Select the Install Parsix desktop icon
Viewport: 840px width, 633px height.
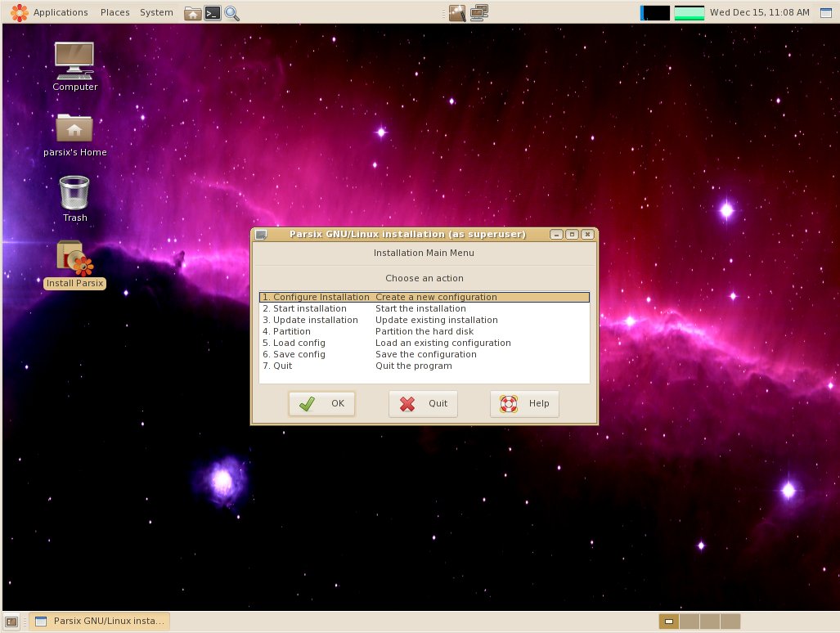[74, 264]
